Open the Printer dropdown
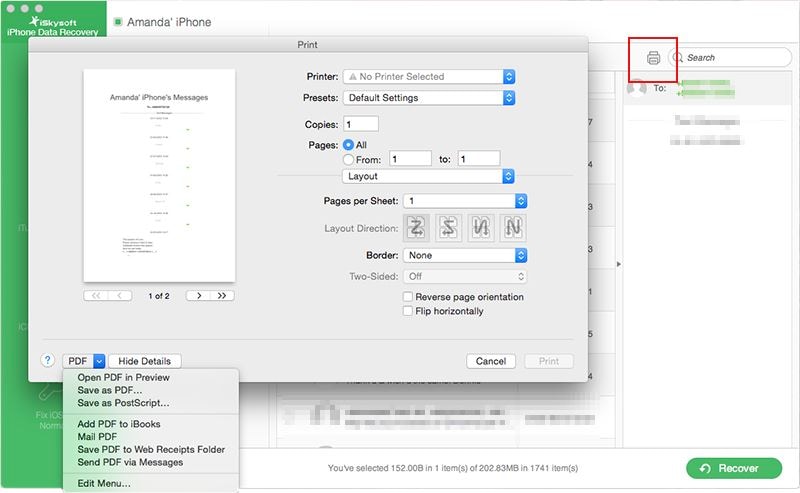The height and width of the screenshot is (493, 800). (429, 77)
